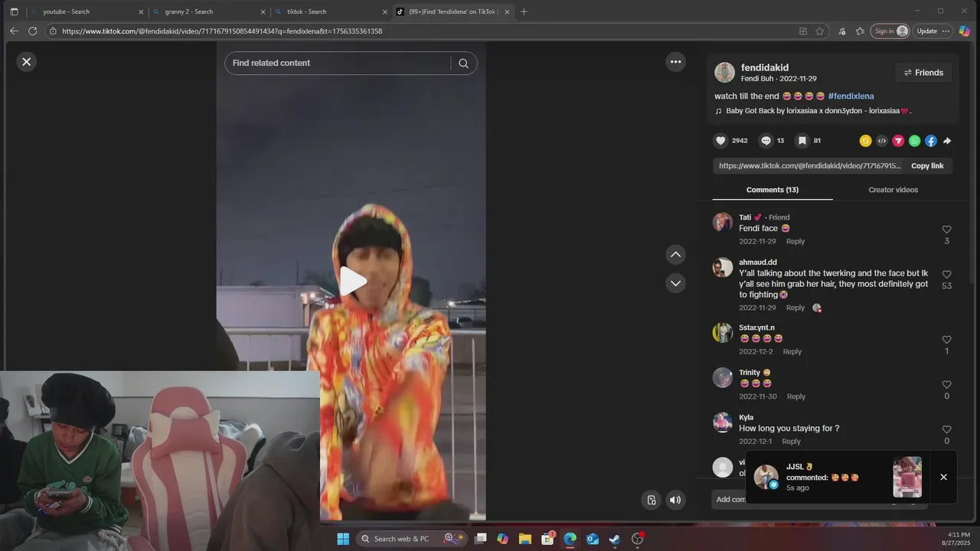
Task: Click the comment bubble icon showing 13
Action: tap(766, 141)
